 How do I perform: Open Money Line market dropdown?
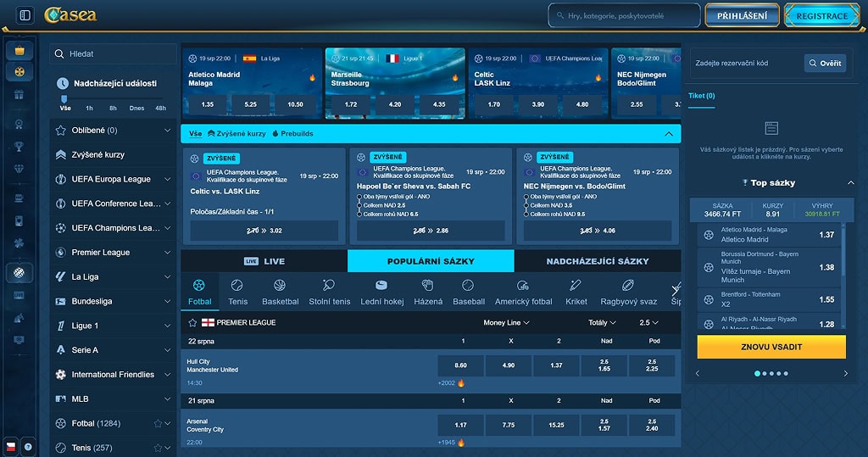click(506, 322)
